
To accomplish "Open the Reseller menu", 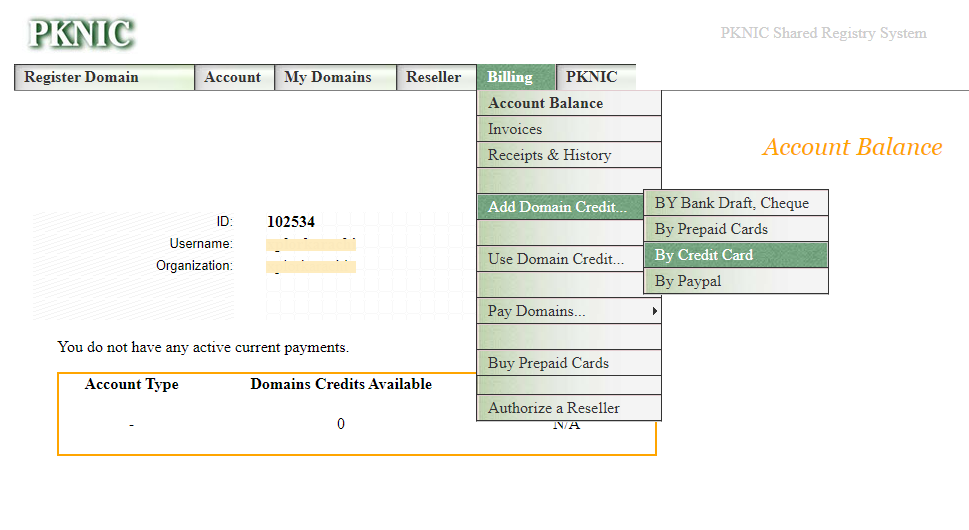I will (x=436, y=77).
